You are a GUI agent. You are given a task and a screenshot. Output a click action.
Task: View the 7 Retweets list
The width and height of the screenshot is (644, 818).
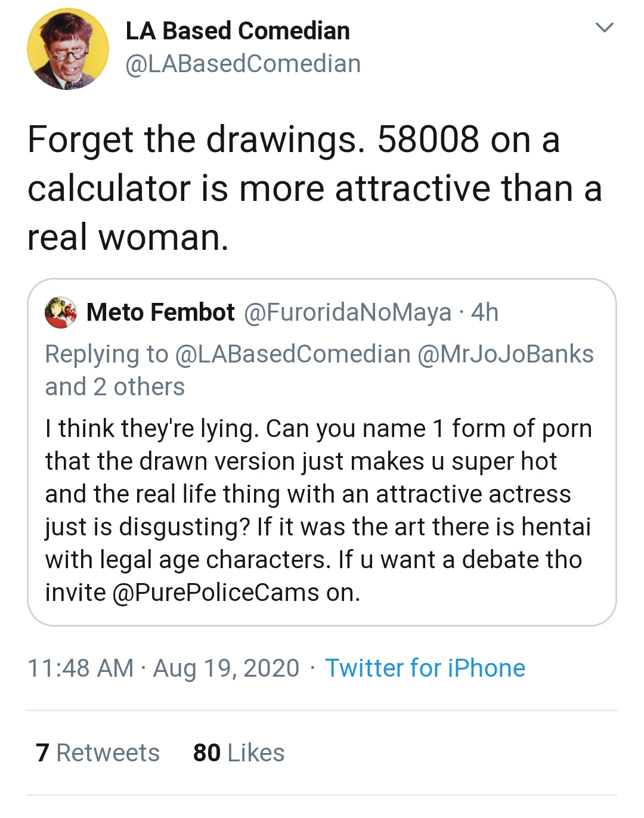point(98,753)
